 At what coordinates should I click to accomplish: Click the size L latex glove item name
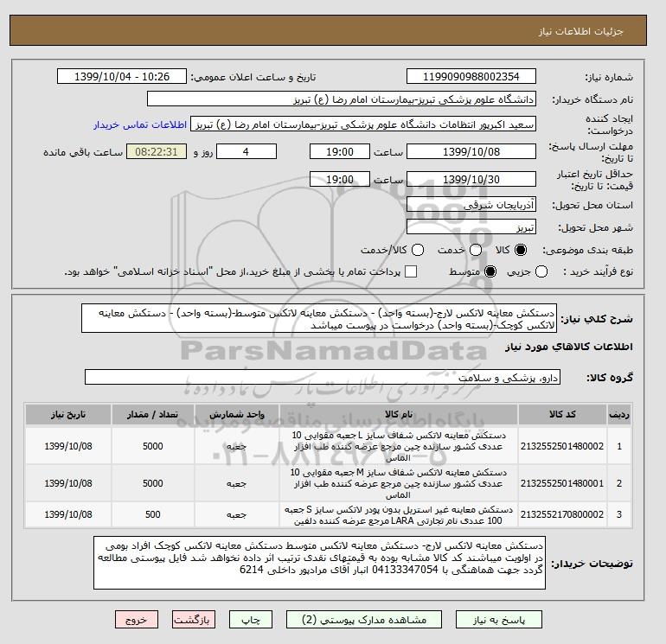399,446
